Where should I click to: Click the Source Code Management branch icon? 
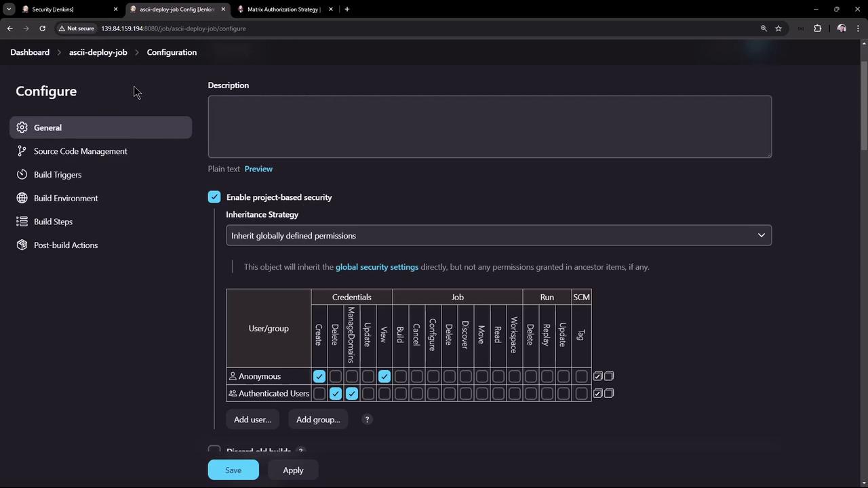(22, 151)
